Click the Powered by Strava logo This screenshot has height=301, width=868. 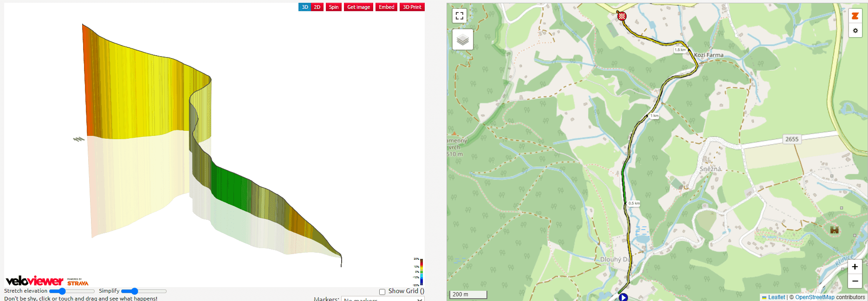[x=78, y=282]
